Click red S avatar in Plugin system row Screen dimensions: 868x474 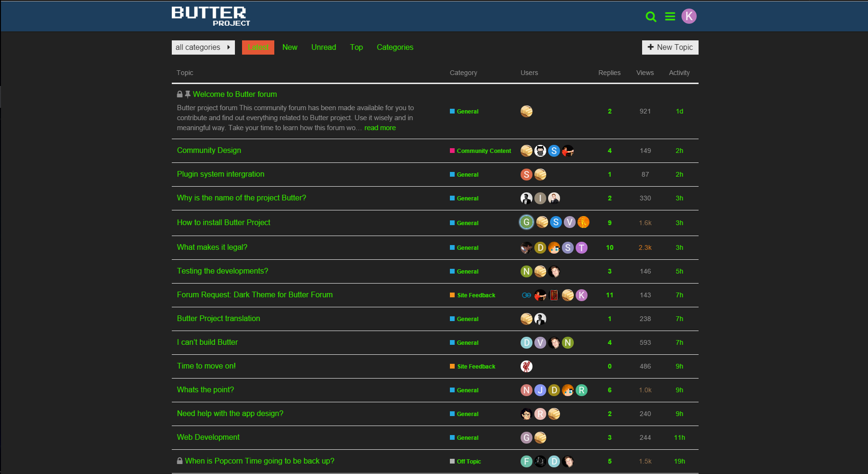526,174
